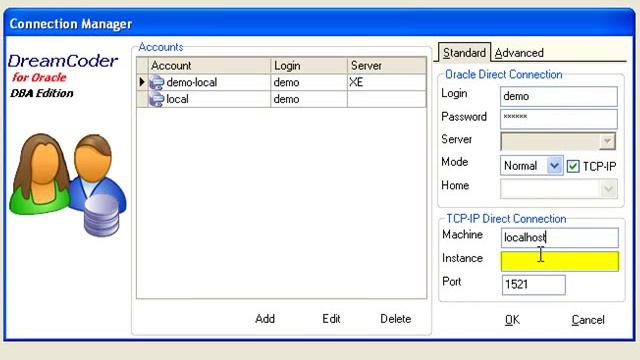
Task: Click the Add button
Action: coord(265,319)
